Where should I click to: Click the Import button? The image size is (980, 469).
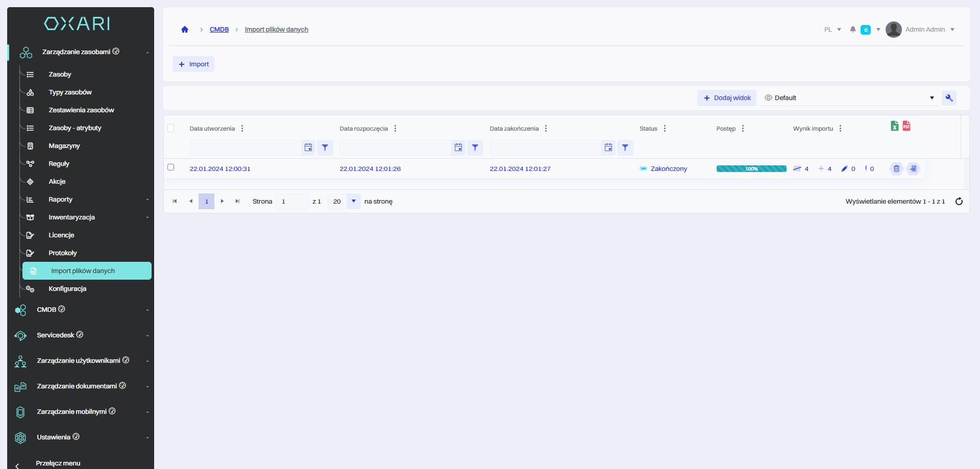coord(193,64)
